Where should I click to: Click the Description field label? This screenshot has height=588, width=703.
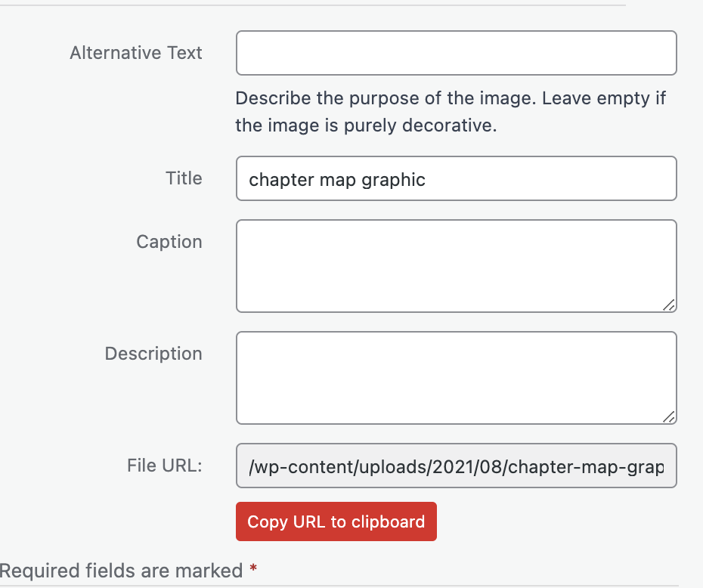click(153, 354)
